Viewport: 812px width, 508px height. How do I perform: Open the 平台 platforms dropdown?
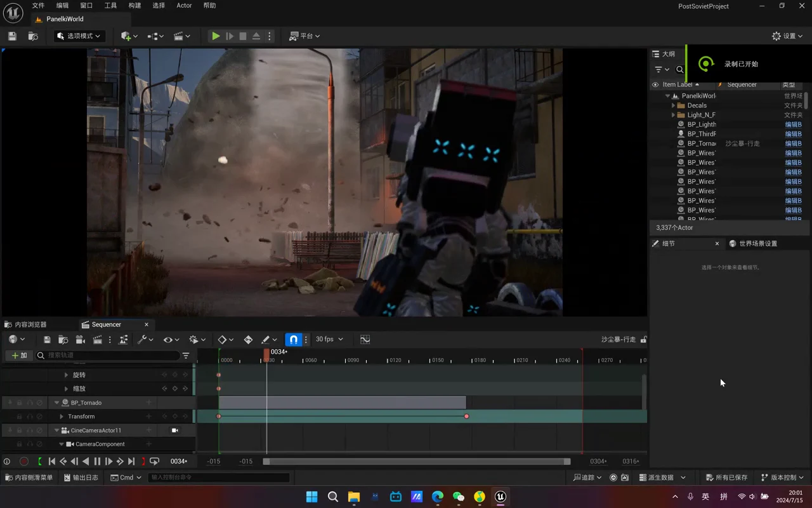click(304, 36)
